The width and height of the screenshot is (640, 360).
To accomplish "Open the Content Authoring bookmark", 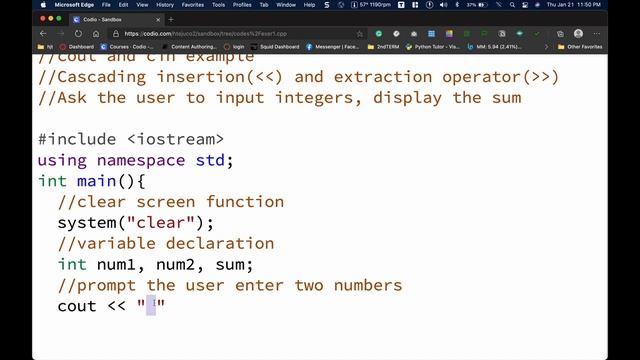I will [x=189, y=47].
